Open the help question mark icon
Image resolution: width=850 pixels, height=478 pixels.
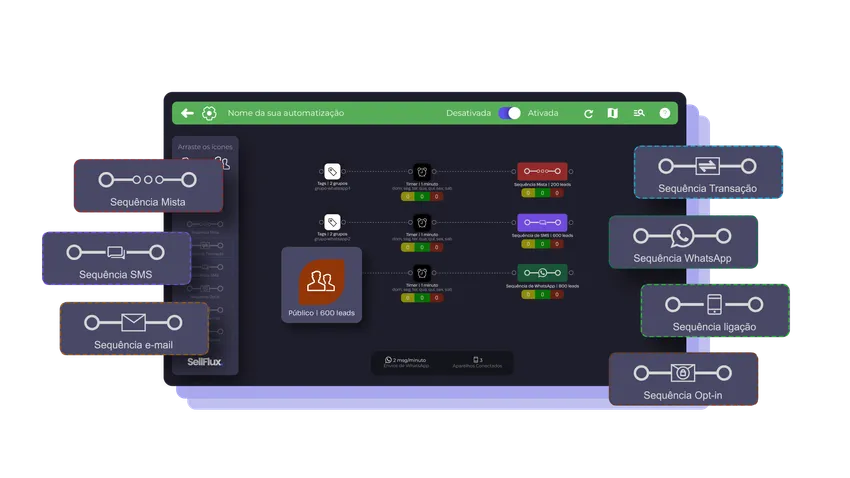tap(664, 113)
